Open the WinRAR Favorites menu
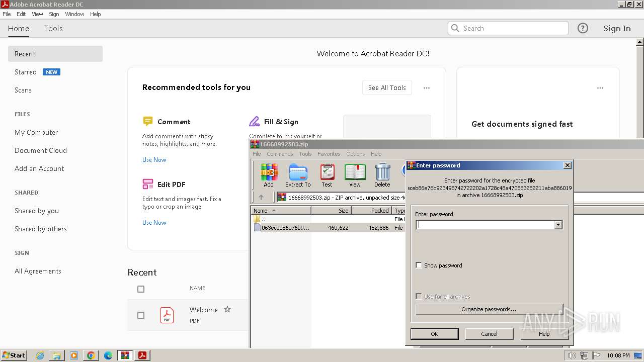Viewport: 644px width, 362px height. coord(329,154)
